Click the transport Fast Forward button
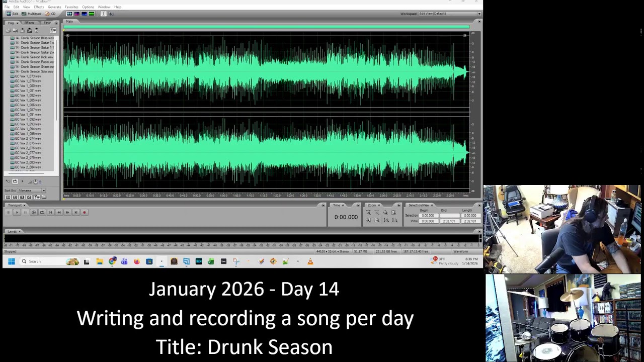 (67, 212)
